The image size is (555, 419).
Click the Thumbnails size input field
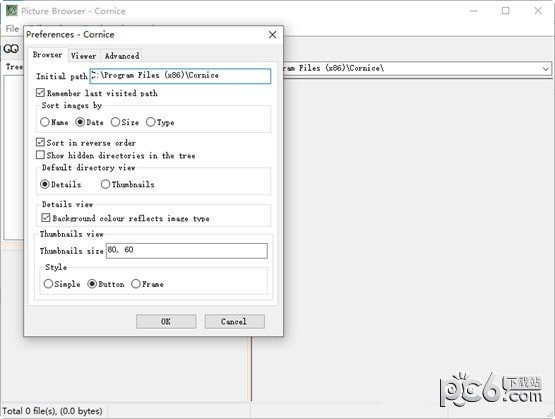(187, 251)
